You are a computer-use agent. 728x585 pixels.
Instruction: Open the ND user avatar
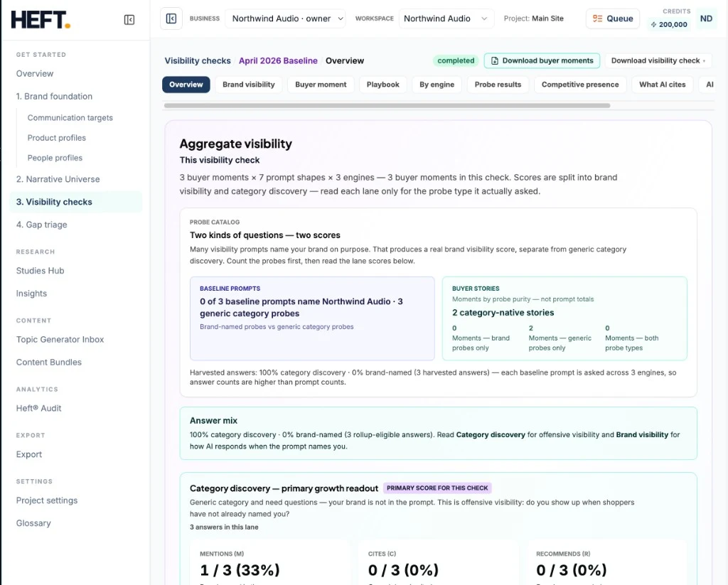tap(706, 18)
